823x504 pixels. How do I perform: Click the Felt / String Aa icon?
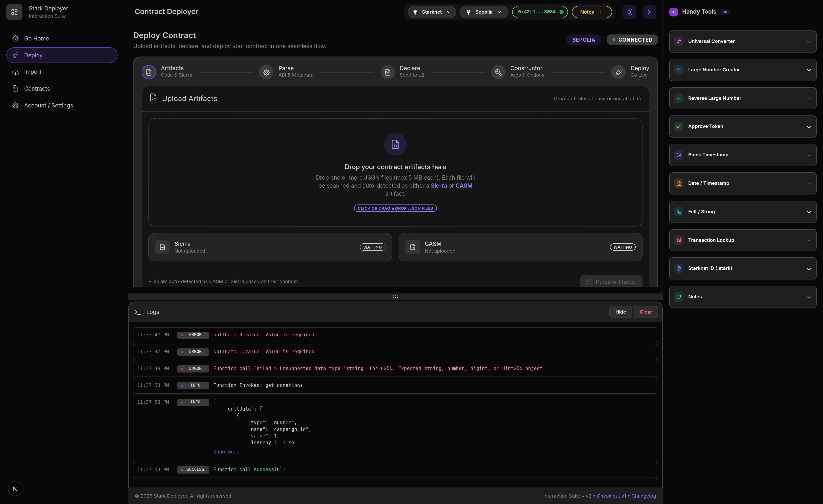679,212
